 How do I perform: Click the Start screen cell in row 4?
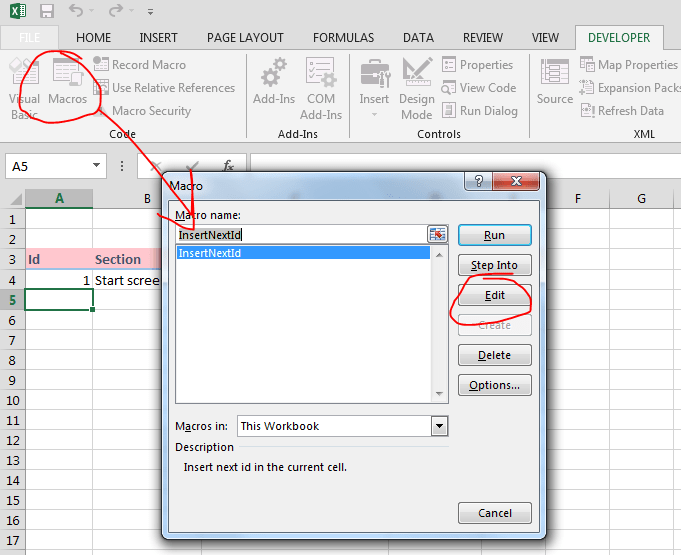(127, 280)
